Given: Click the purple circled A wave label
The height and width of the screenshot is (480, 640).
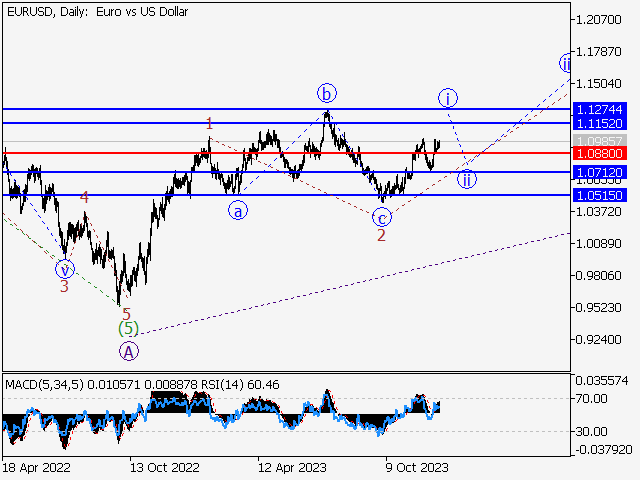Looking at the screenshot, I should [x=128, y=350].
